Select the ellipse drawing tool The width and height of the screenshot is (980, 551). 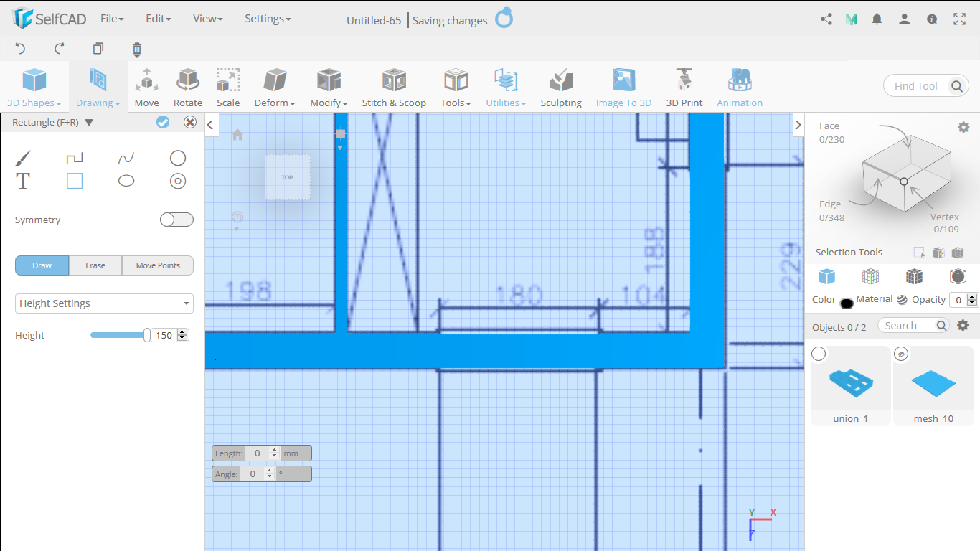[x=126, y=181]
